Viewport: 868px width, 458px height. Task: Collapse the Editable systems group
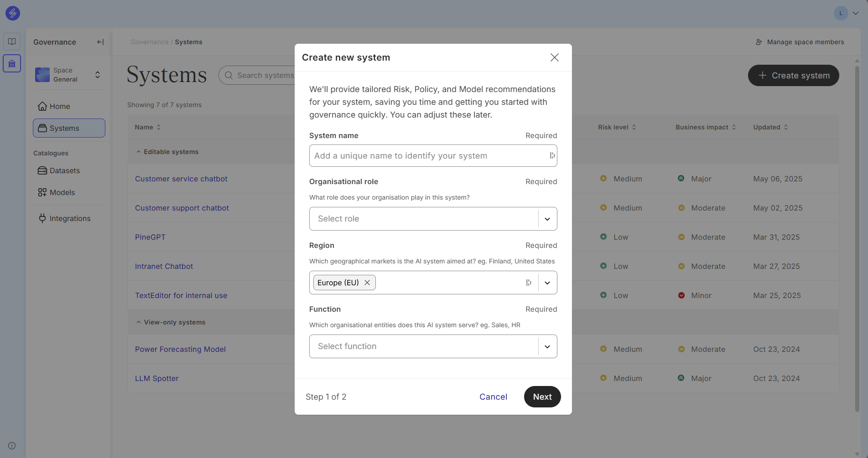pos(139,152)
